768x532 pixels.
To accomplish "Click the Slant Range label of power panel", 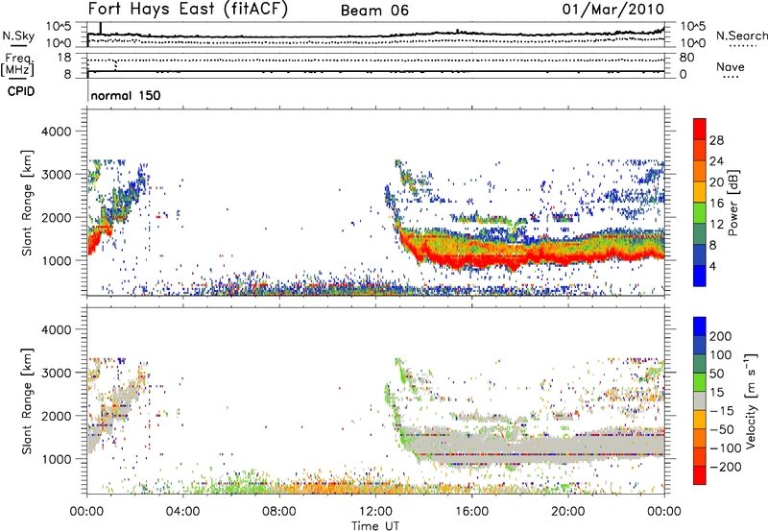I will [x=27, y=203].
